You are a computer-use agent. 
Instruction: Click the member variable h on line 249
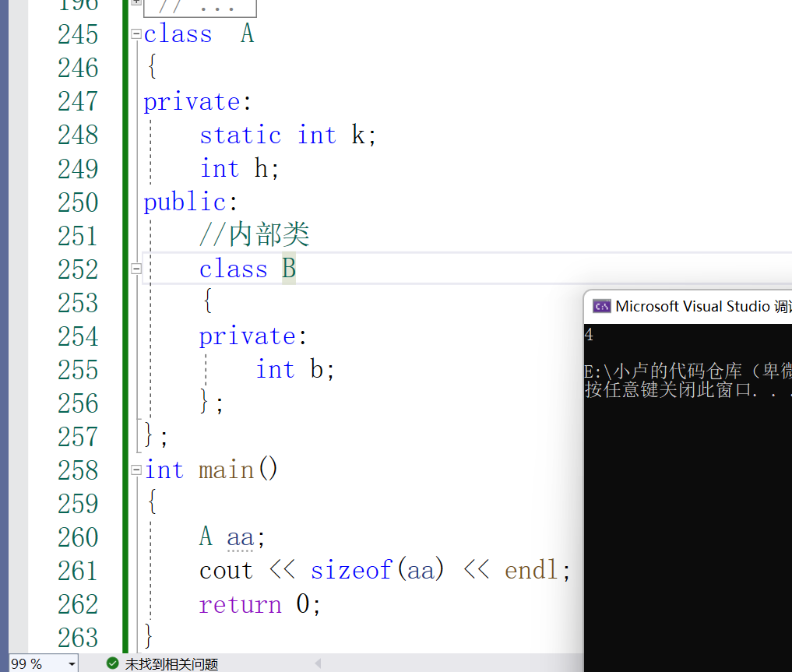[261, 168]
